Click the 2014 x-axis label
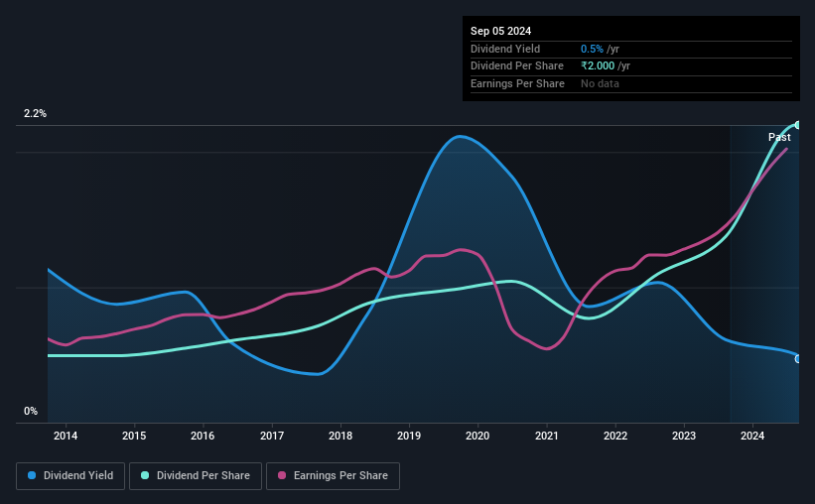This screenshot has height=504, width=815. [66, 436]
